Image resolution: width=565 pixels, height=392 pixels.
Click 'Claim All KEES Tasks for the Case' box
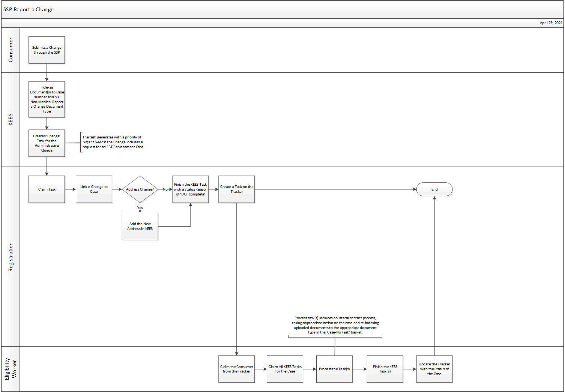click(285, 369)
